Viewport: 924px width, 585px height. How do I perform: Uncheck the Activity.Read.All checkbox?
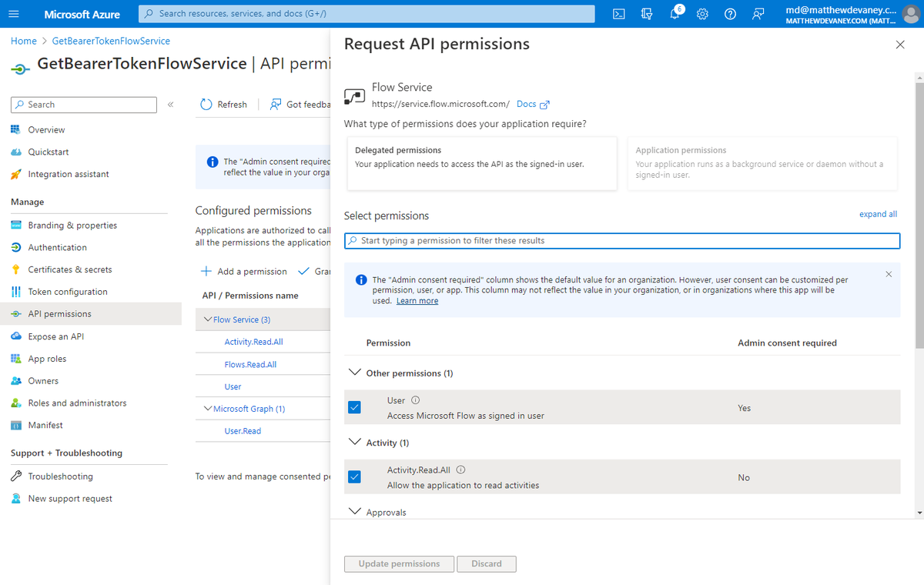point(354,477)
